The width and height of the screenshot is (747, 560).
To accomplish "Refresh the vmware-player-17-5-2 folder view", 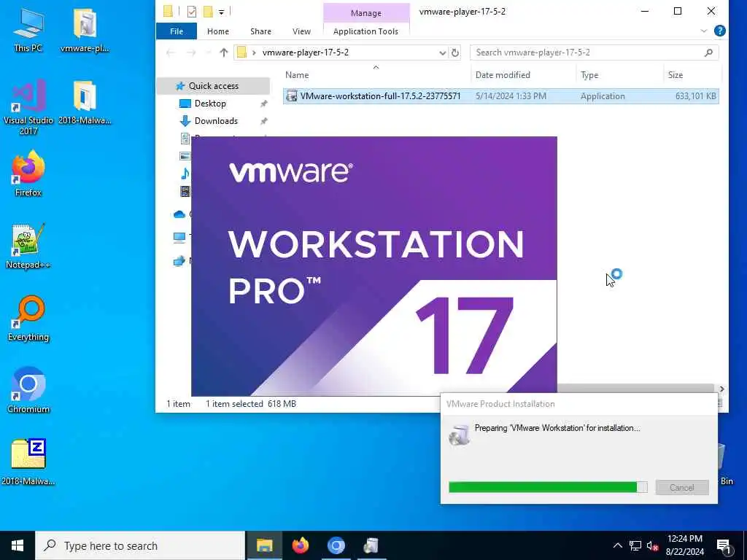I will point(455,52).
